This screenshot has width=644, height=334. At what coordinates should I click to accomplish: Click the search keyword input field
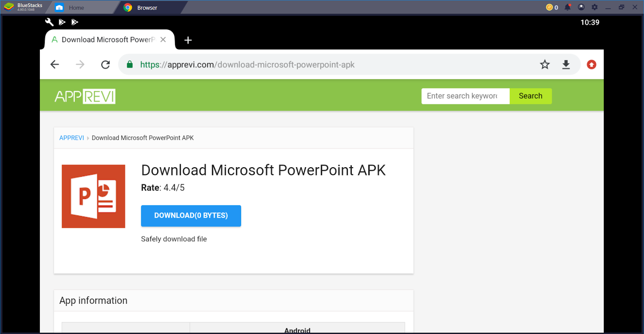tap(466, 96)
